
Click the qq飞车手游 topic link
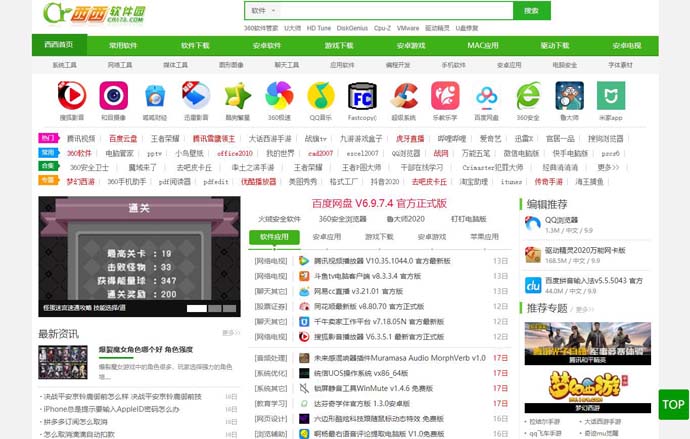pos(545,433)
